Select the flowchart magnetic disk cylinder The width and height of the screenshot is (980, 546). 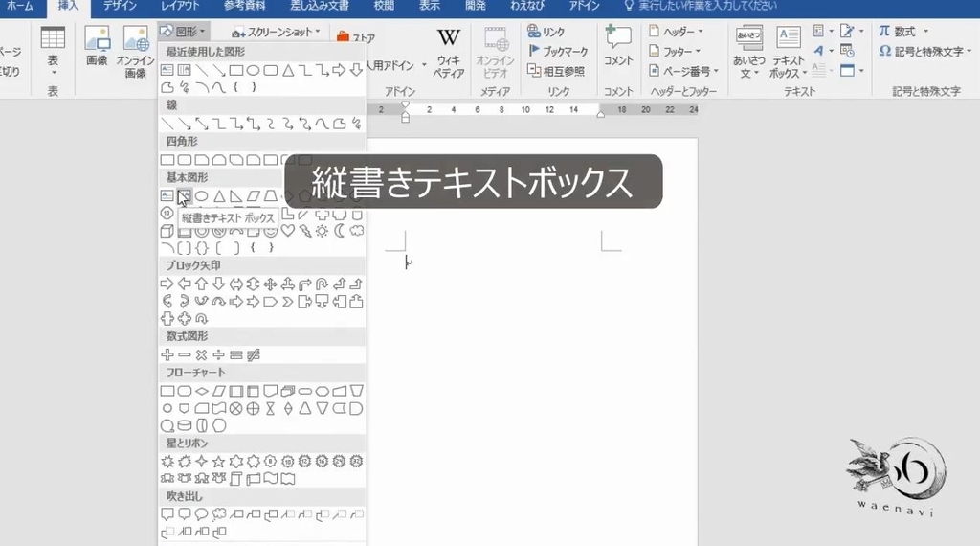tap(185, 426)
